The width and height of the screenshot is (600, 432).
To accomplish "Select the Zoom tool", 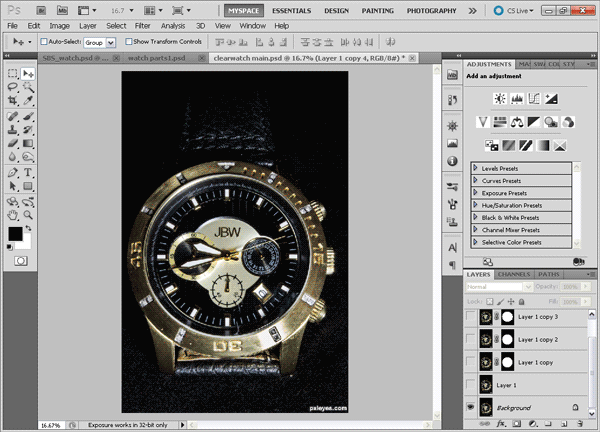I will [28, 215].
